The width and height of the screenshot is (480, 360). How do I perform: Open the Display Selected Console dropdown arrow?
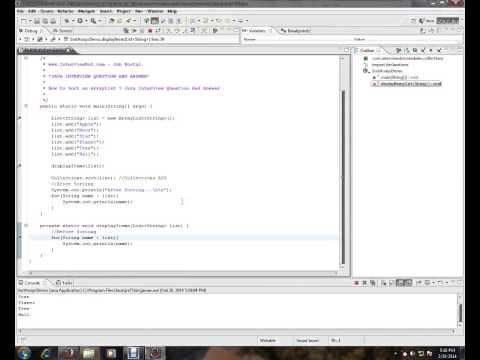point(433,283)
